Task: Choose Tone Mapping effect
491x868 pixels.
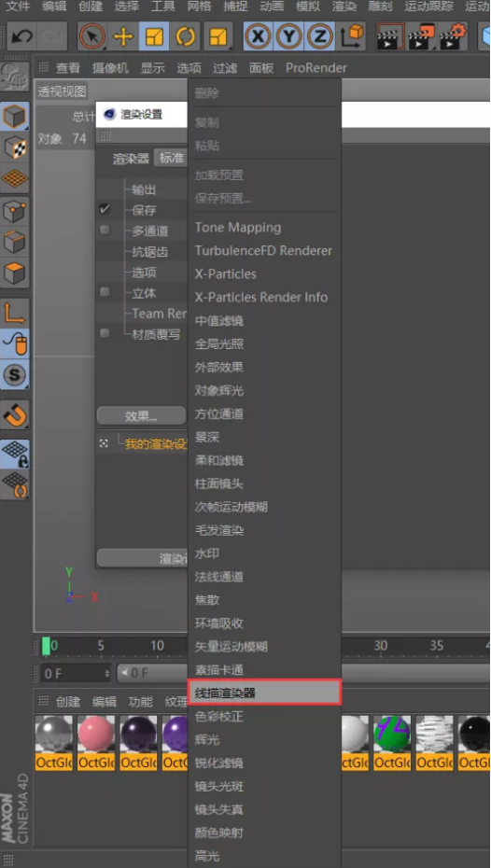Action: pyautogui.click(x=264, y=228)
